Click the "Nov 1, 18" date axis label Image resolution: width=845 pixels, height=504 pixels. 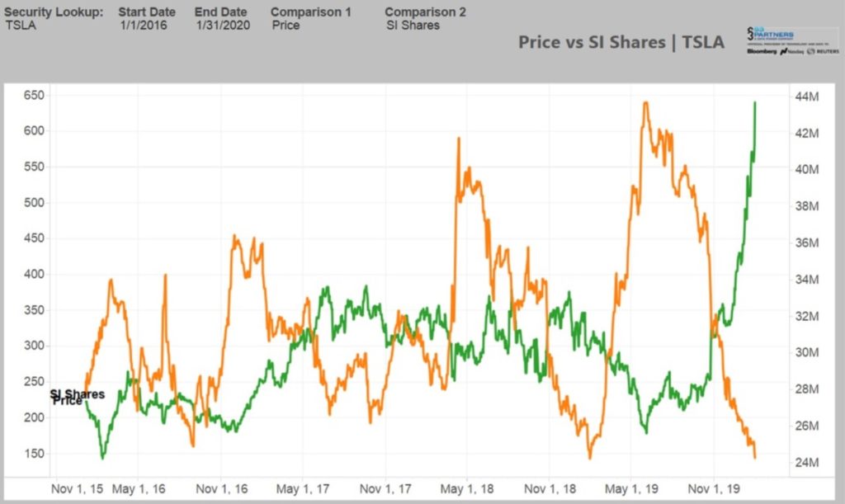(x=550, y=489)
